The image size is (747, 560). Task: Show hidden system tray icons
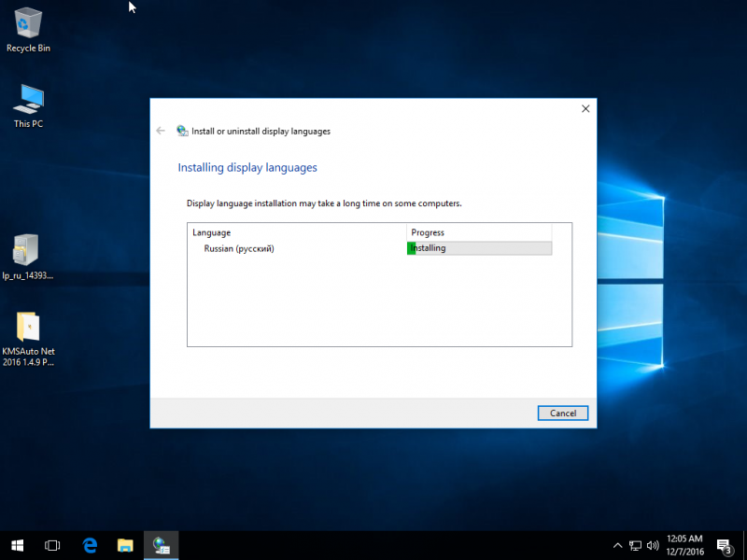(x=617, y=546)
